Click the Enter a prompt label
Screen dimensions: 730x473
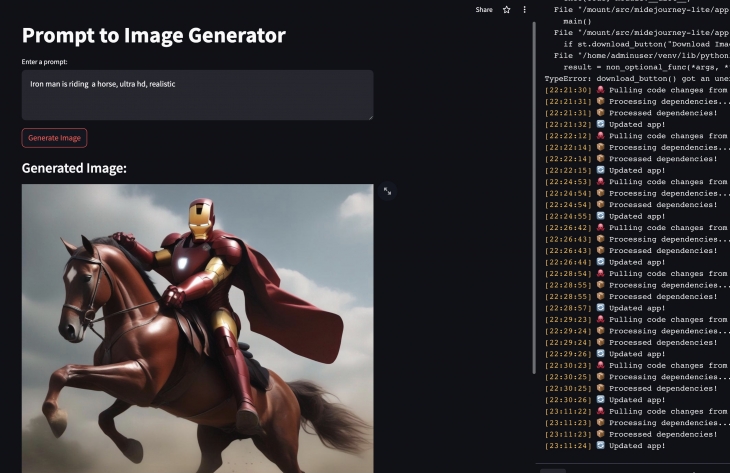pos(44,61)
